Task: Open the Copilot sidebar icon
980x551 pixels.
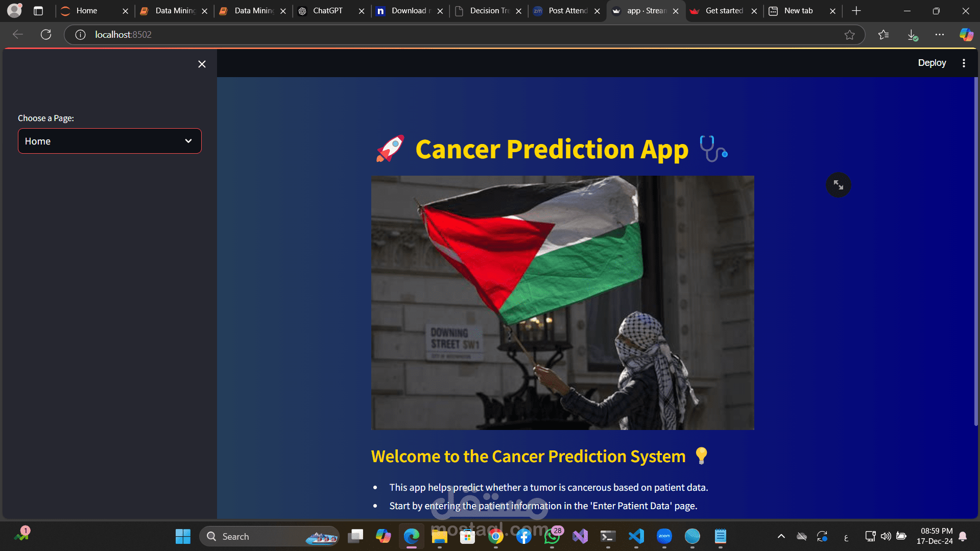Action: pyautogui.click(x=966, y=35)
